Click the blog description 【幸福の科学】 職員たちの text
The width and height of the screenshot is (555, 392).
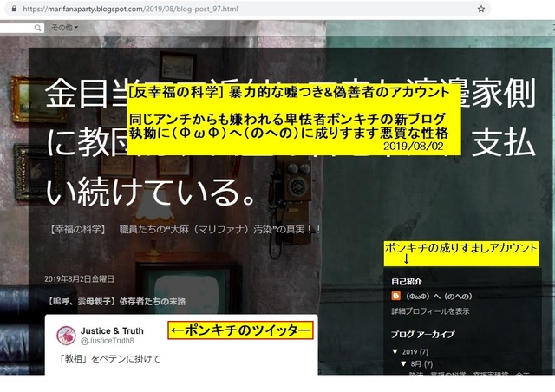[184, 230]
